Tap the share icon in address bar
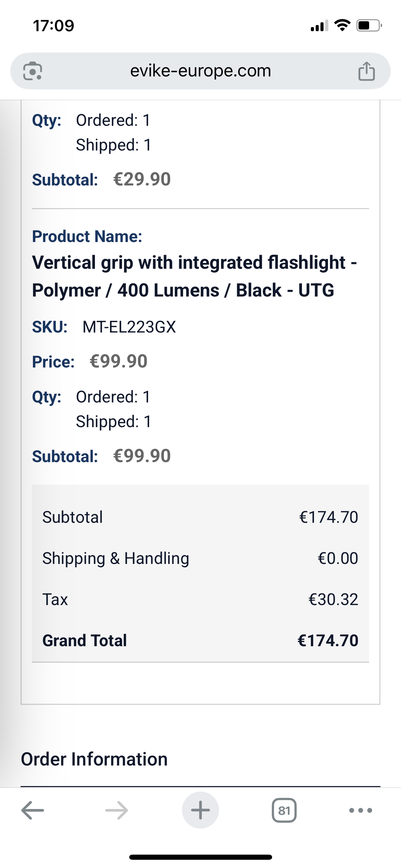 tap(366, 71)
